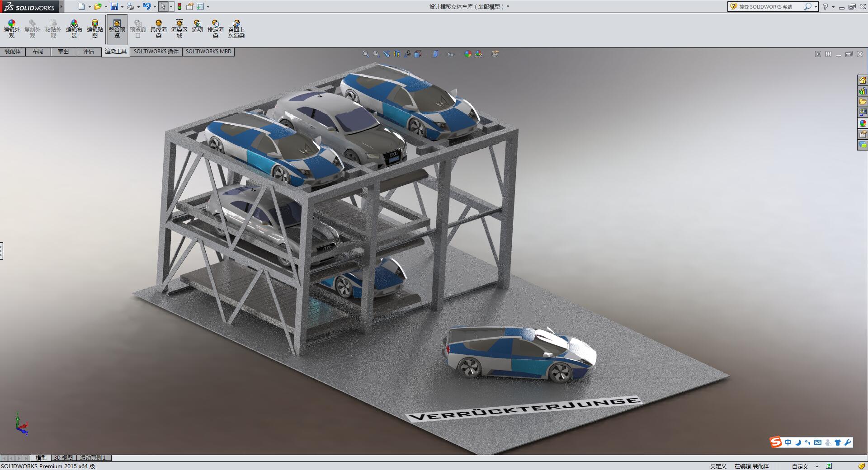Click Apply Scene in the heads-up view toolbar

click(479, 54)
